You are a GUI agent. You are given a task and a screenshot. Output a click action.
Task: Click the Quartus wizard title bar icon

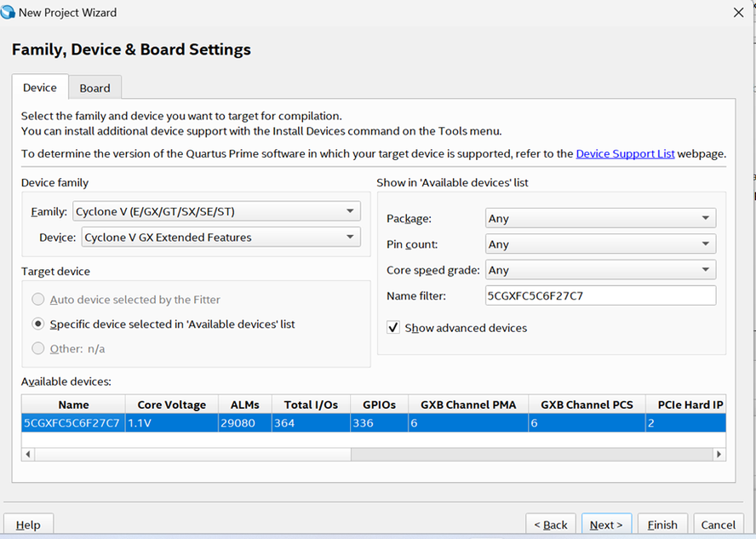click(9, 13)
